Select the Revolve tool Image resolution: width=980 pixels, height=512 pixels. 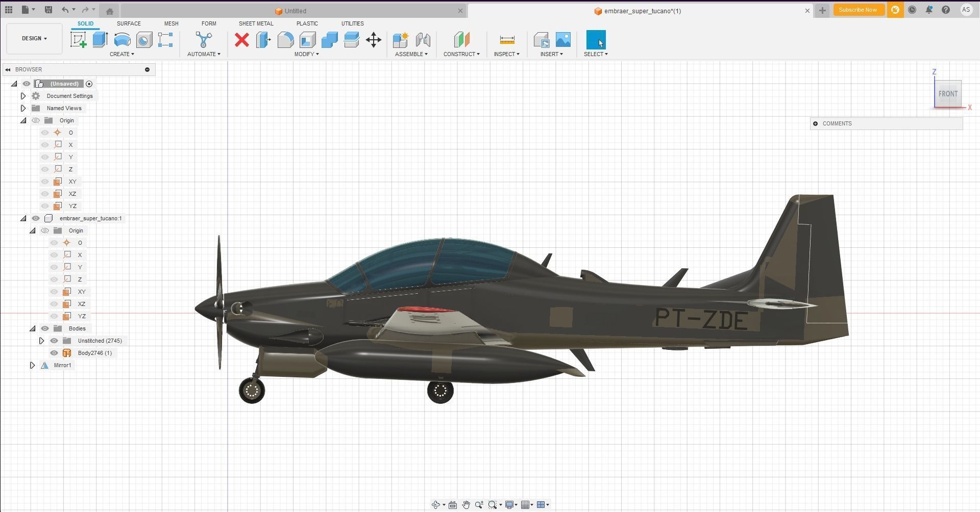[x=122, y=40]
